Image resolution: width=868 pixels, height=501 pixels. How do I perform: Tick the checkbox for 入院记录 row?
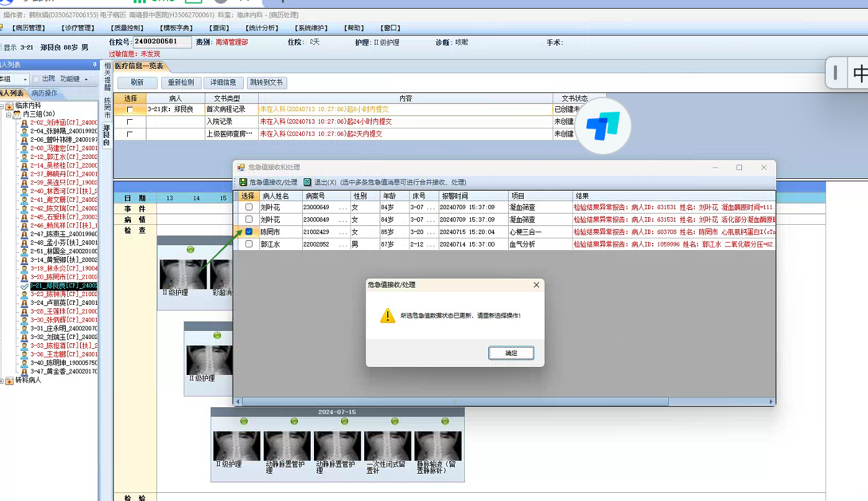pyautogui.click(x=130, y=122)
